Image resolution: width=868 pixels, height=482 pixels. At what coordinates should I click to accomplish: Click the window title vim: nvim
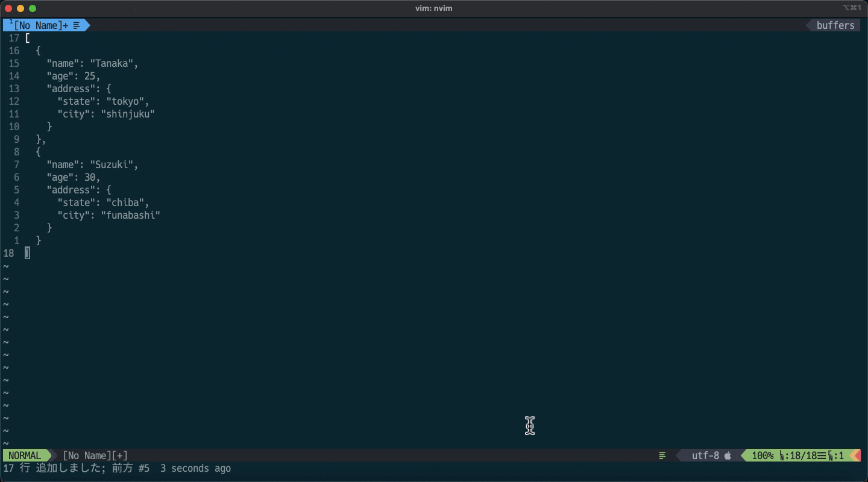[x=433, y=8]
